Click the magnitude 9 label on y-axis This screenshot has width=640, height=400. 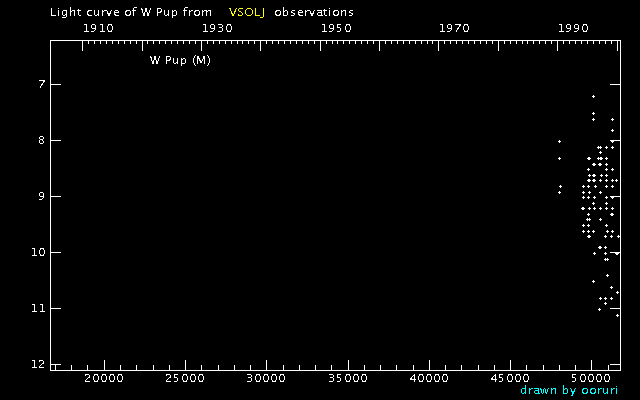tap(40, 196)
